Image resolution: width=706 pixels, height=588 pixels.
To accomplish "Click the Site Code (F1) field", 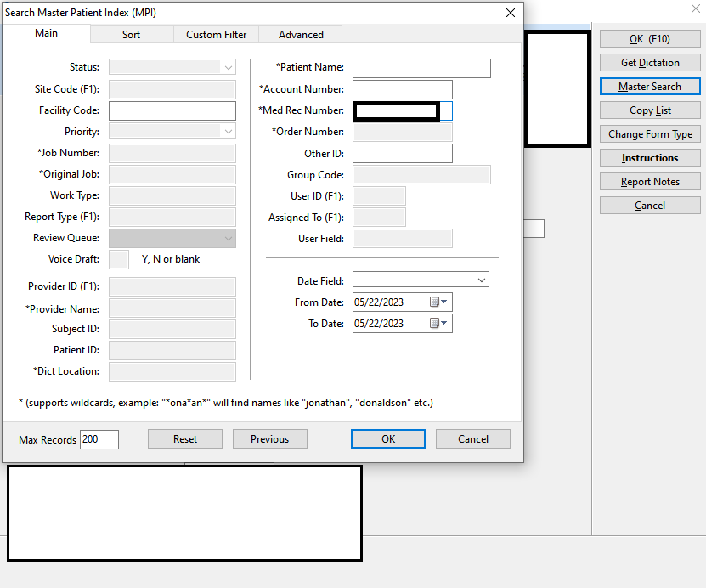I will tap(172, 89).
